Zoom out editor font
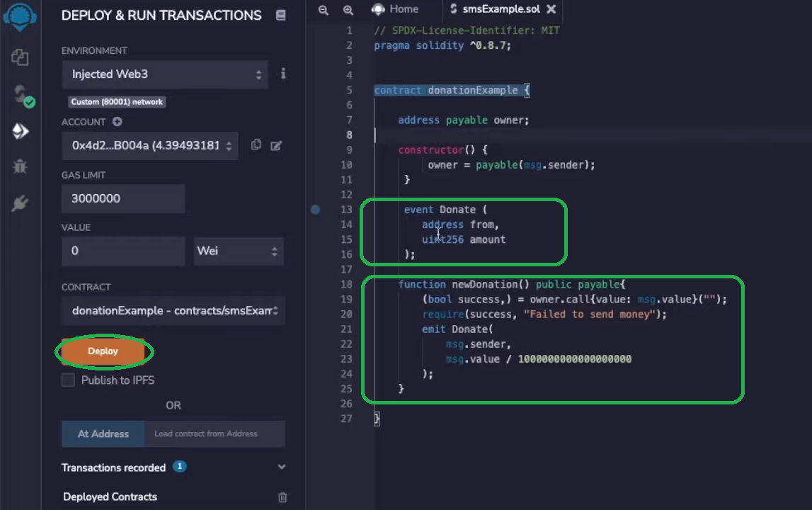 (323, 9)
